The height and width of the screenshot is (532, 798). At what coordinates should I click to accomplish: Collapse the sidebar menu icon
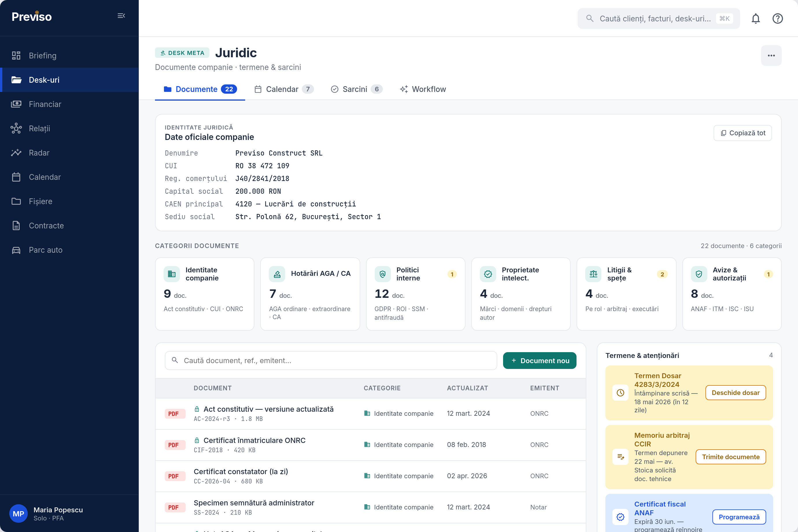coord(121,16)
